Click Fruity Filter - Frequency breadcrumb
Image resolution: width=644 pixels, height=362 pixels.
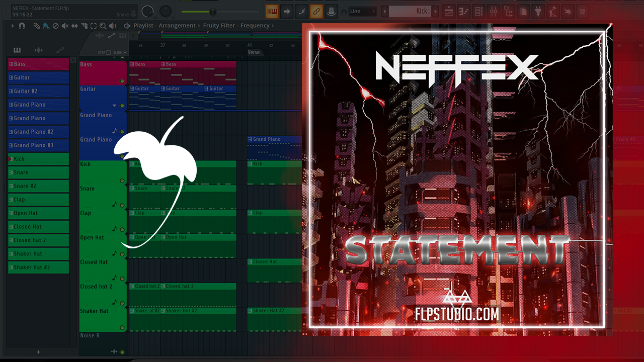(x=236, y=26)
